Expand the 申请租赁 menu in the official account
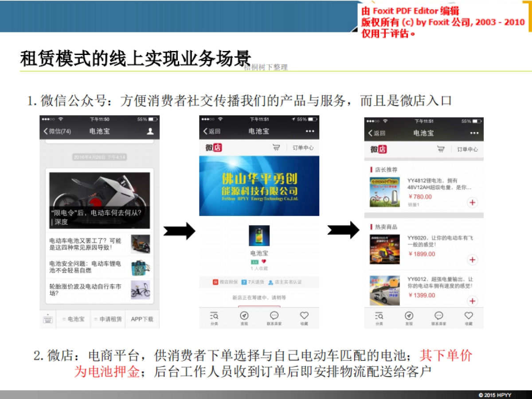This screenshot has height=399, width=532. click(108, 319)
